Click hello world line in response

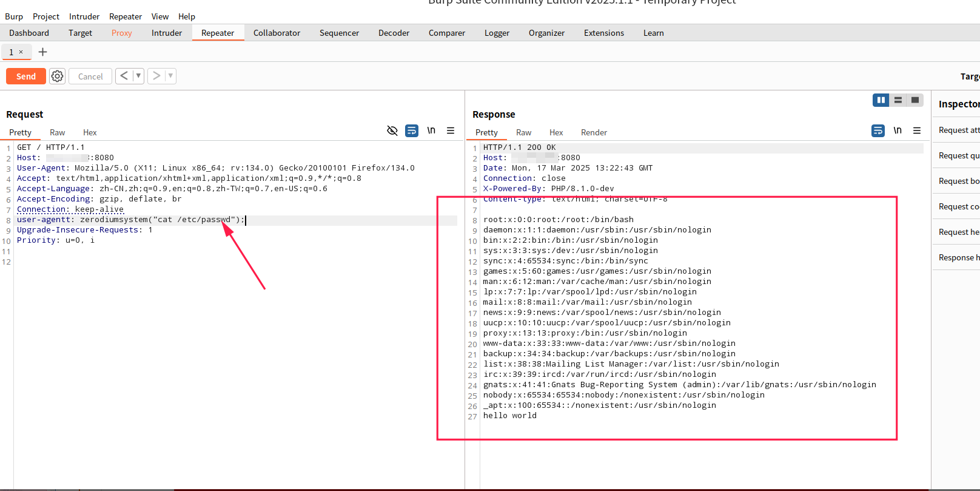510,416
